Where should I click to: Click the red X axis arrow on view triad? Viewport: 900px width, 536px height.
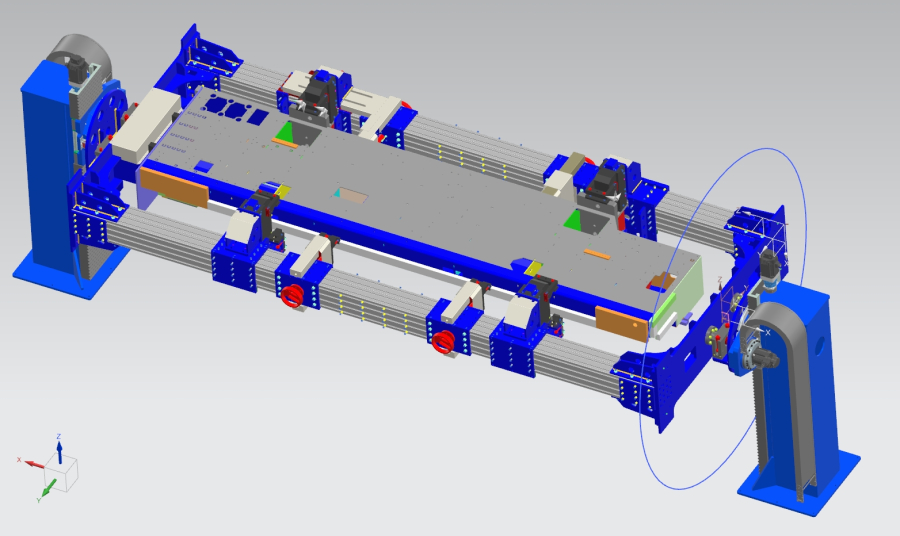coord(29,464)
